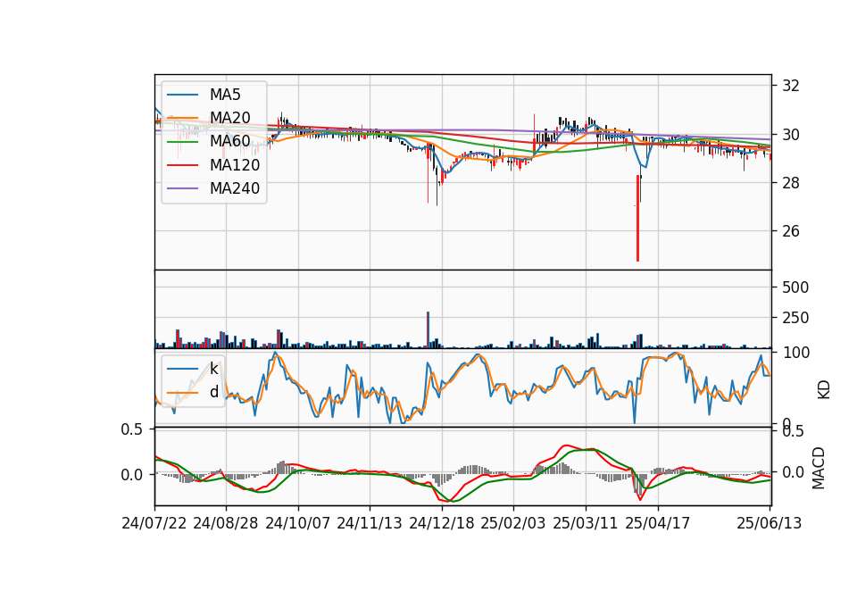Click the MA240 legend label
Image resolution: width=857 pixels, height=616 pixels.
pyautogui.click(x=235, y=188)
